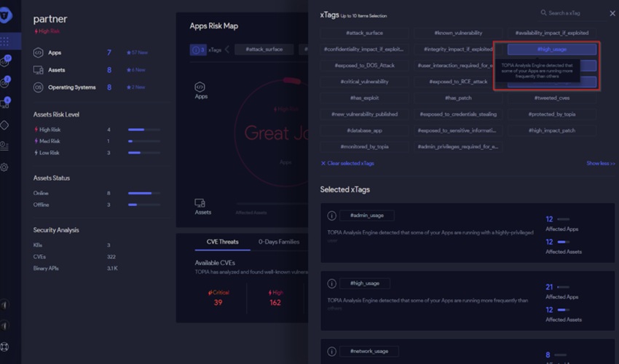Toggle #exposed_to_credentials_stealing xTag

coord(458,114)
